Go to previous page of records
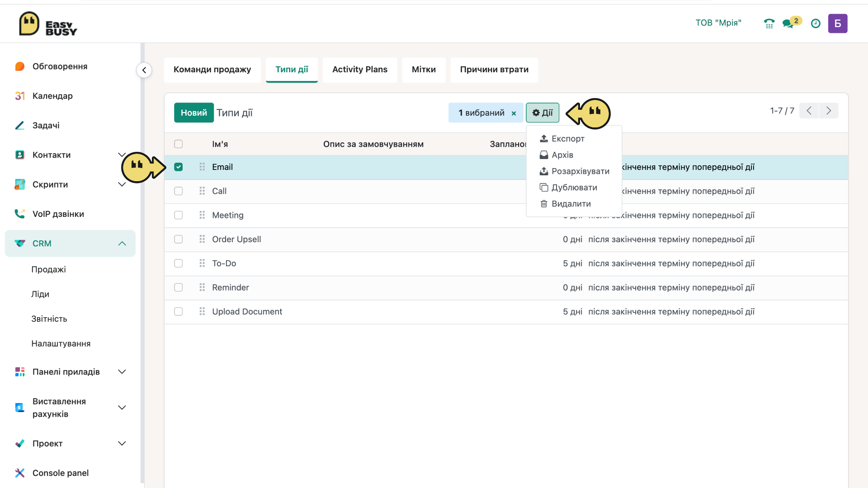Screen dimensions: 868x488 tap(809, 111)
